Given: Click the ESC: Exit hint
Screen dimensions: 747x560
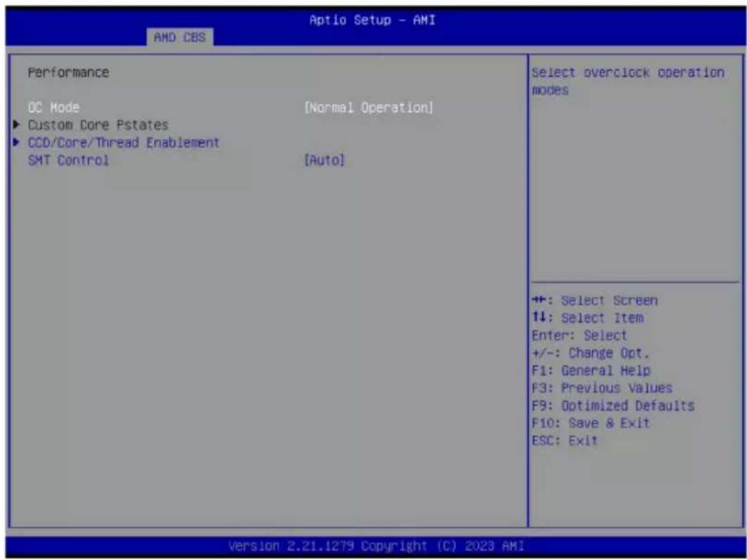Looking at the screenshot, I should [564, 440].
